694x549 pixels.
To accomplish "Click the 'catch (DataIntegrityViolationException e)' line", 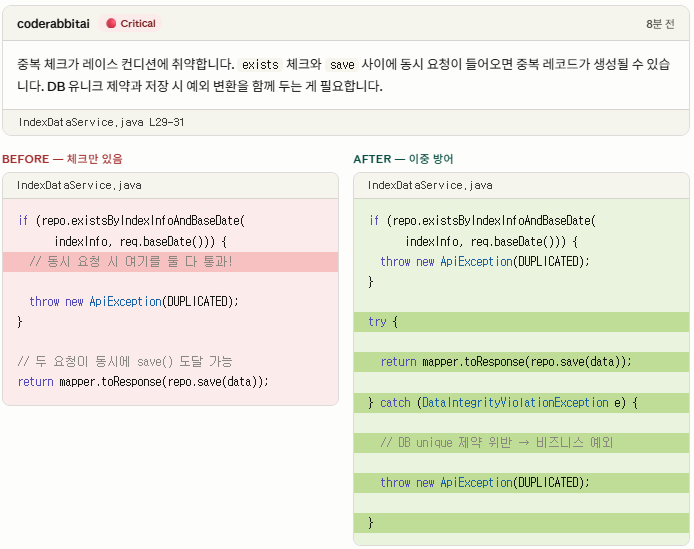I will pyautogui.click(x=521, y=402).
